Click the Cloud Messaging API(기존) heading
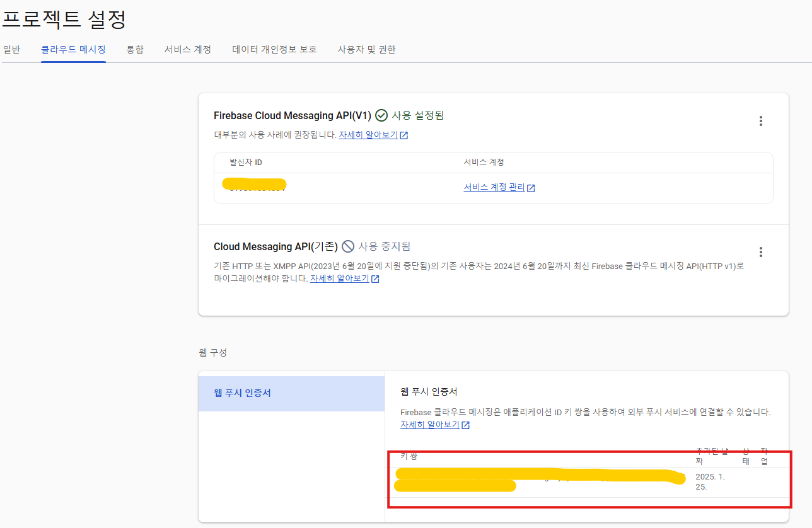This screenshot has width=812, height=528. tap(276, 246)
